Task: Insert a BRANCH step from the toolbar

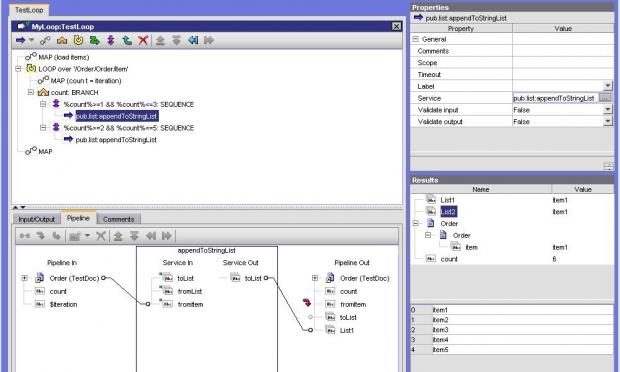Action: (62, 40)
